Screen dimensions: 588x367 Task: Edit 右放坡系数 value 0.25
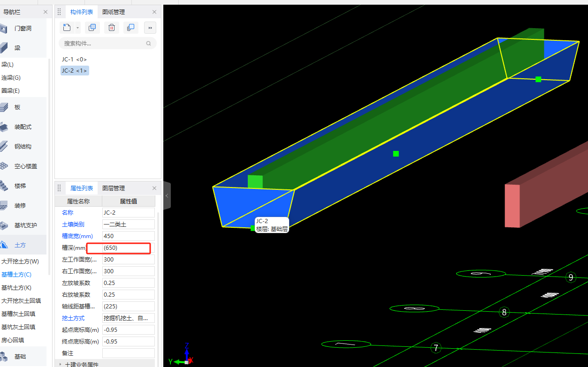(x=129, y=295)
